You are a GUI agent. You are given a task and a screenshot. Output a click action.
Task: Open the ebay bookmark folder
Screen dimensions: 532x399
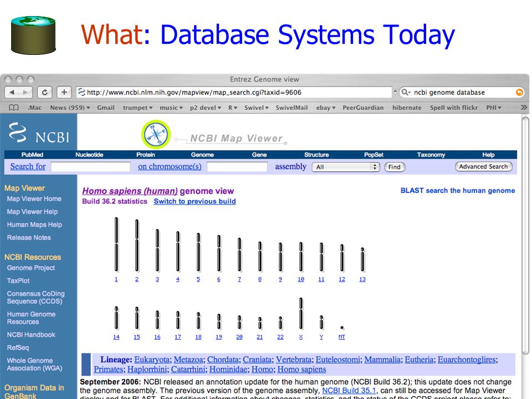(x=326, y=108)
